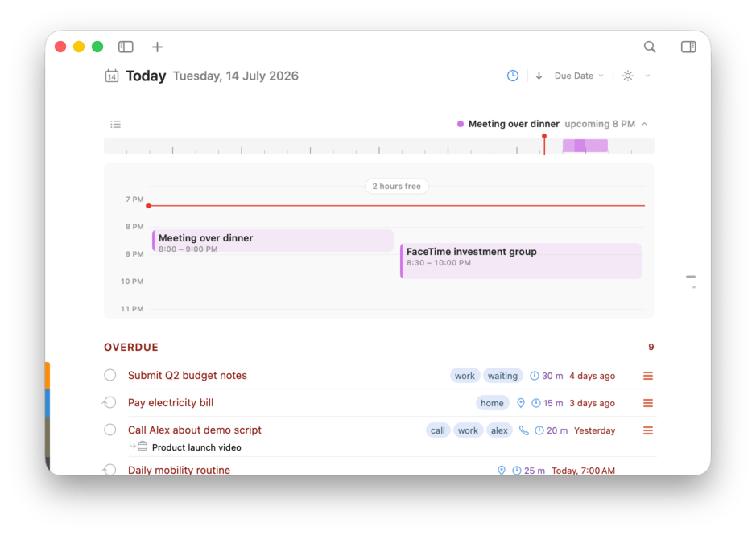This screenshot has width=756, height=535.
Task: Click the work tag on Call Alex row
Action: [x=468, y=430]
